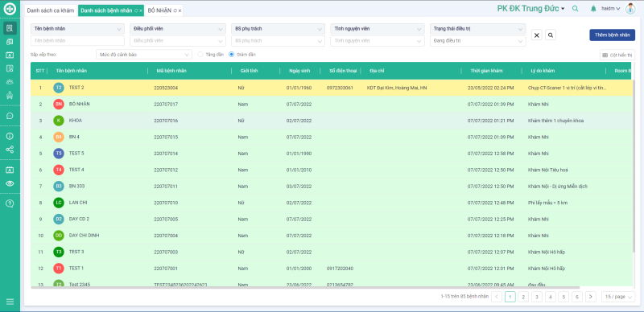Expand the PK ĐK Trung Đức clinic selector

point(531,9)
